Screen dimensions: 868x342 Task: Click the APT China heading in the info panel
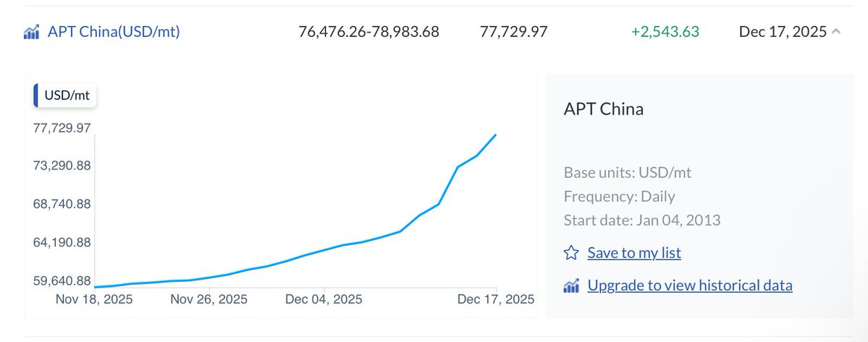point(603,109)
